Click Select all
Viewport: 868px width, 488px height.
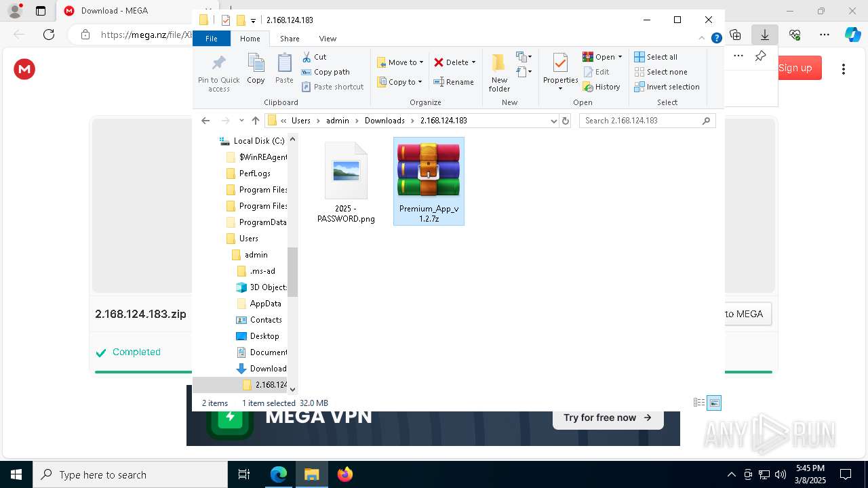(x=656, y=57)
